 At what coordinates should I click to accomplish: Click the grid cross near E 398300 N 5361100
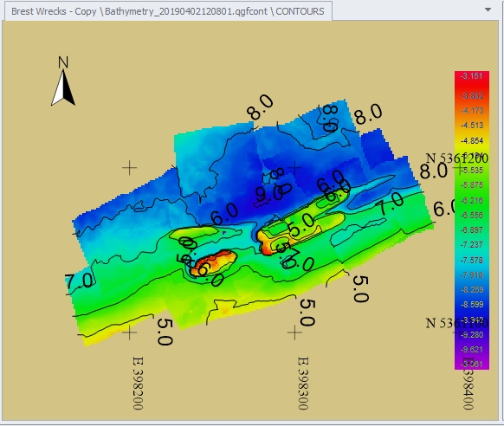(x=294, y=332)
